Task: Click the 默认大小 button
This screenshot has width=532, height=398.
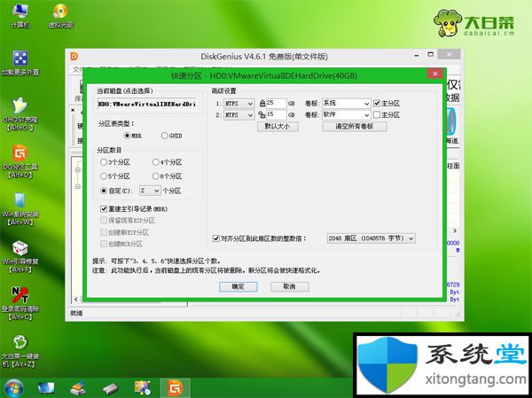Action: click(x=278, y=127)
